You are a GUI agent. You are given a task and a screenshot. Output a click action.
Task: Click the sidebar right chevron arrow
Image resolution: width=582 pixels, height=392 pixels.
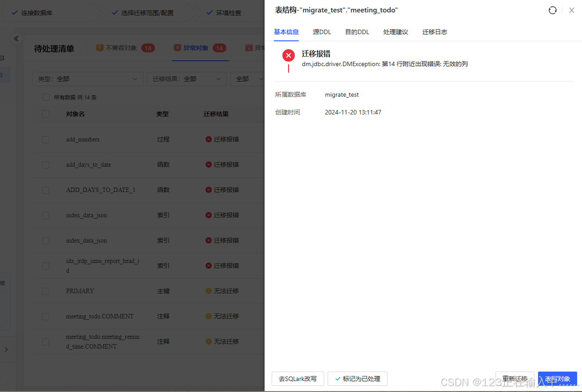pos(7,349)
